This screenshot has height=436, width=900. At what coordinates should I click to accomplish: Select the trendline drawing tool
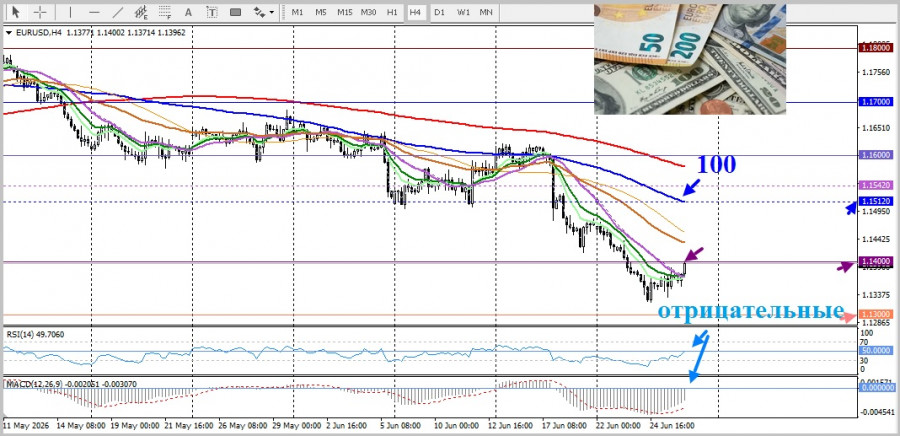click(x=118, y=12)
